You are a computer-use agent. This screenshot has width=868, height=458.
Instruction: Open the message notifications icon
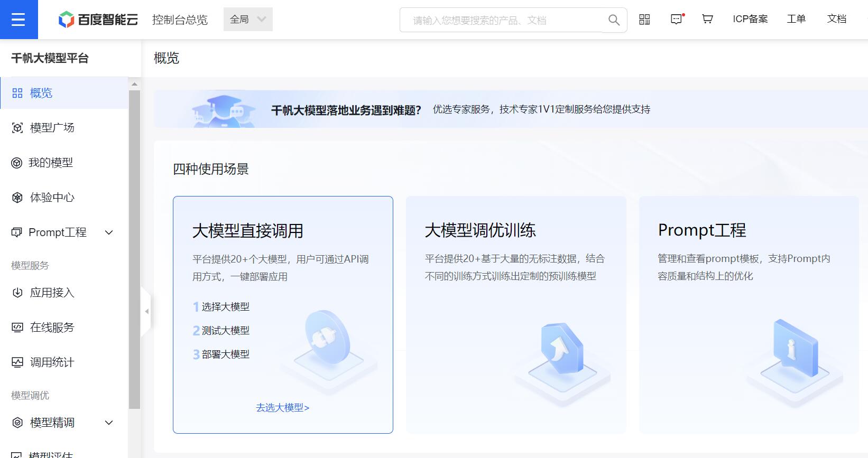tap(676, 20)
